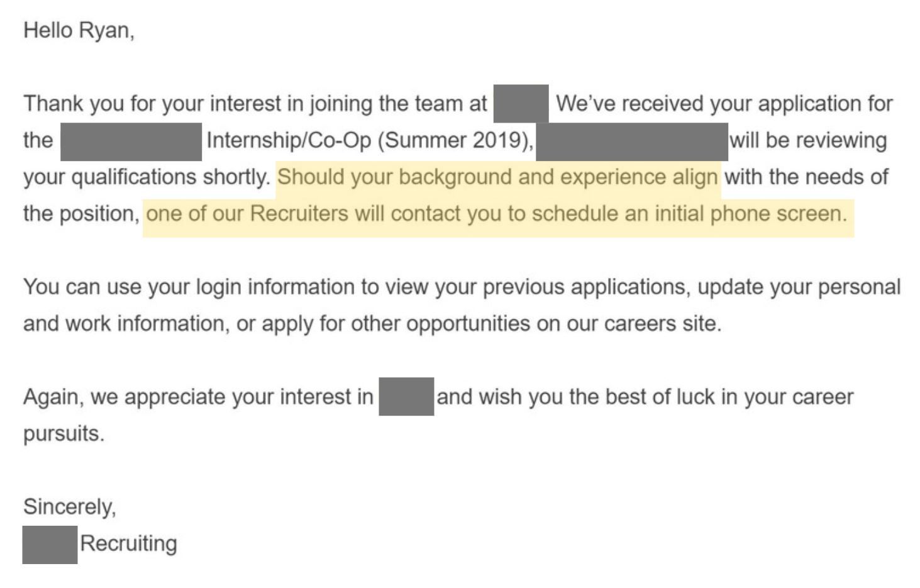Click the 'Sincerely,' closing line
Viewport: 920px width, 588px height.
pos(70,507)
